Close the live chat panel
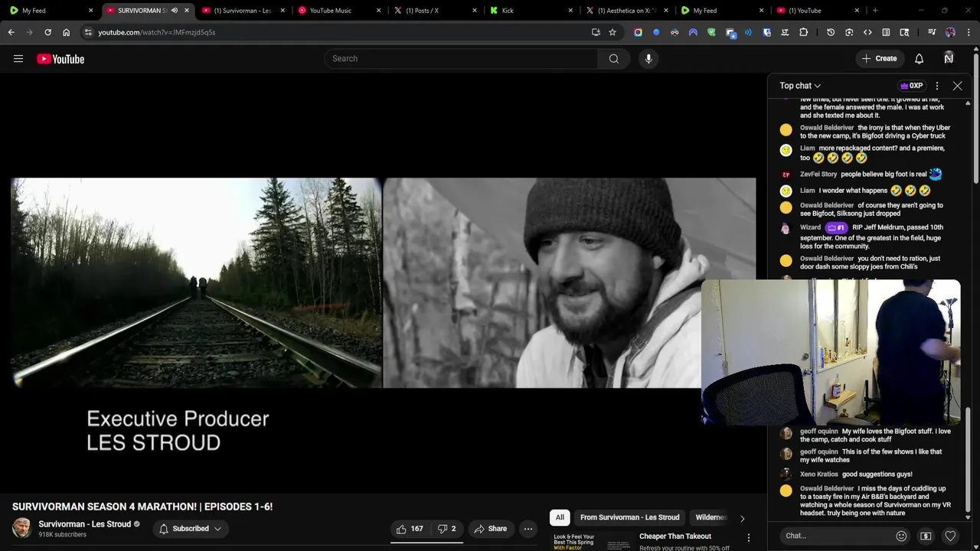 pyautogui.click(x=957, y=86)
